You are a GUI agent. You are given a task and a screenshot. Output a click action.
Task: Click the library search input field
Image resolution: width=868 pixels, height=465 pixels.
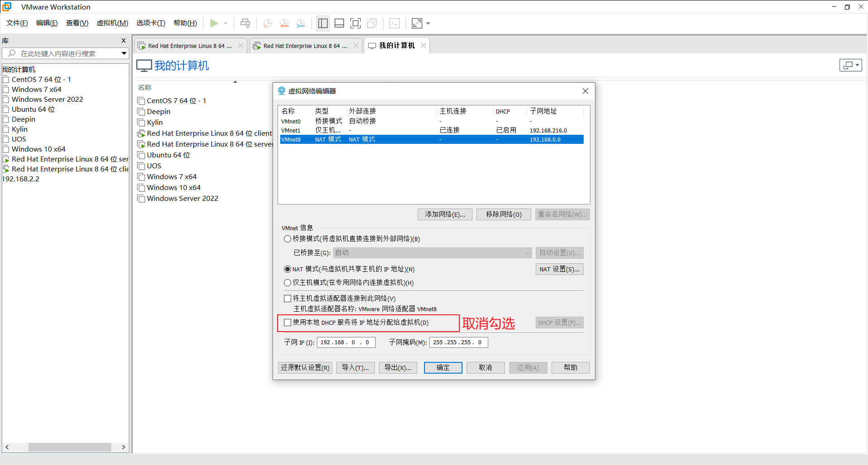tap(61, 53)
